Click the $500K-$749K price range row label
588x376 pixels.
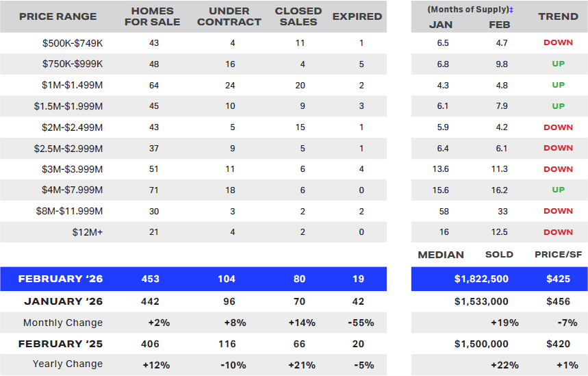[72, 42]
